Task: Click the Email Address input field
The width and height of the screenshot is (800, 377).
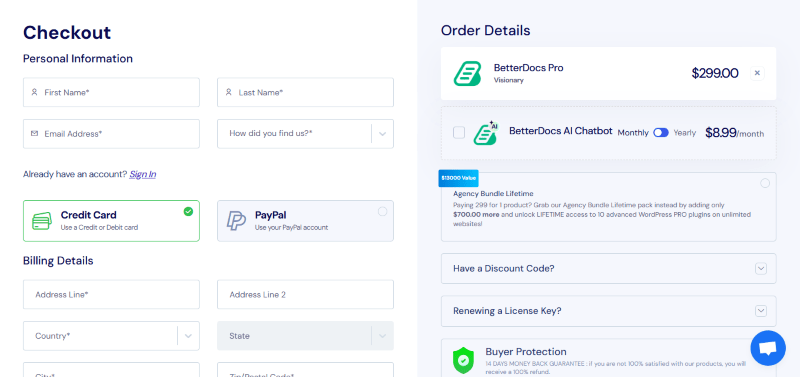Action: coord(111,134)
